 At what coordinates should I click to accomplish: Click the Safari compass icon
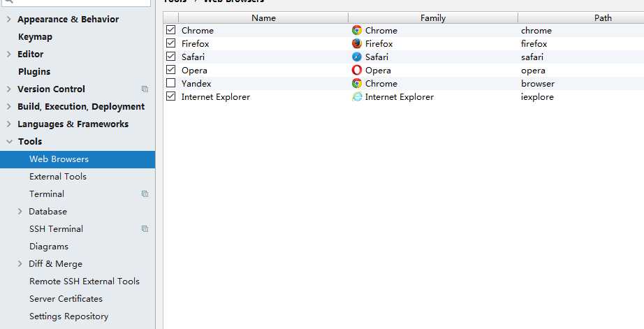356,57
